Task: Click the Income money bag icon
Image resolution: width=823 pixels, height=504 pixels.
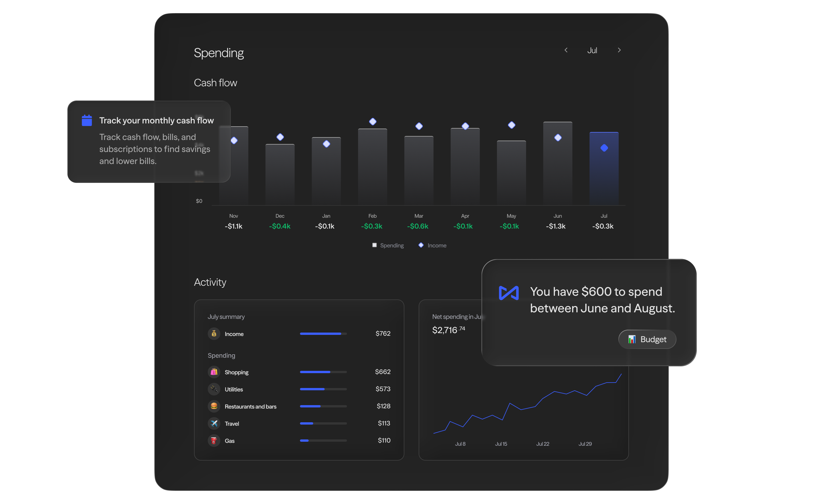Action: pos(214,334)
